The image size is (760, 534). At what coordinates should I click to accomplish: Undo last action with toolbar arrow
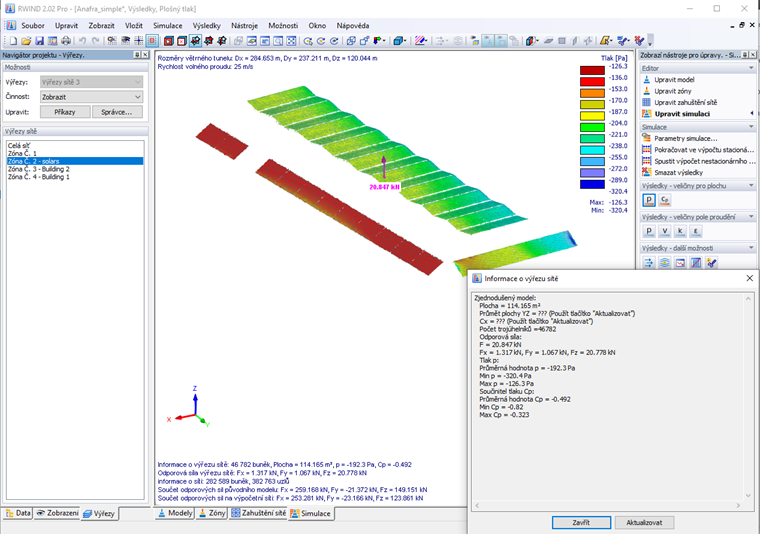click(x=82, y=41)
